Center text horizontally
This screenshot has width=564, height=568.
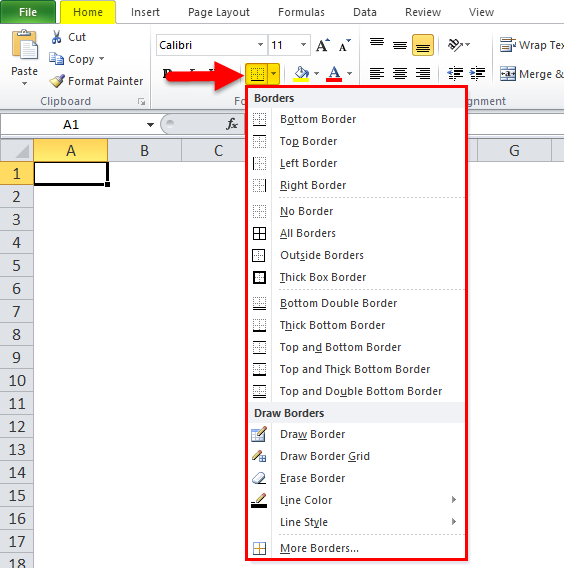(x=400, y=74)
